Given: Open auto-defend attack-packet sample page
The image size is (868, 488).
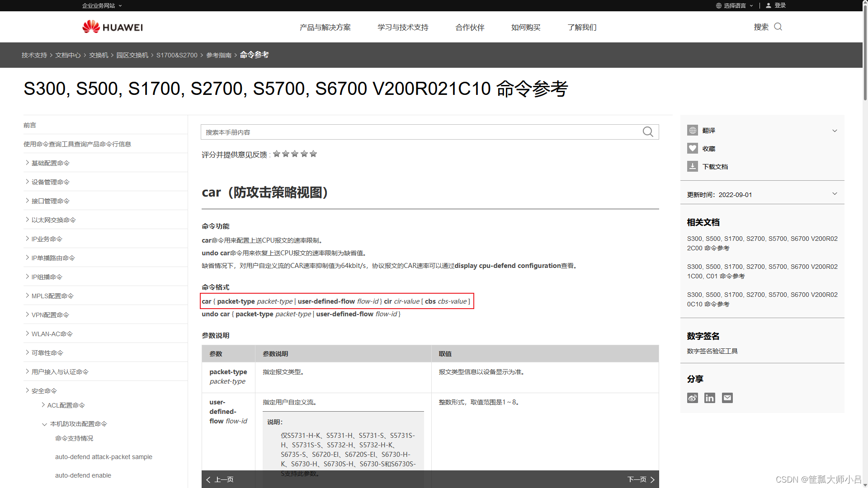Looking at the screenshot, I should [104, 456].
